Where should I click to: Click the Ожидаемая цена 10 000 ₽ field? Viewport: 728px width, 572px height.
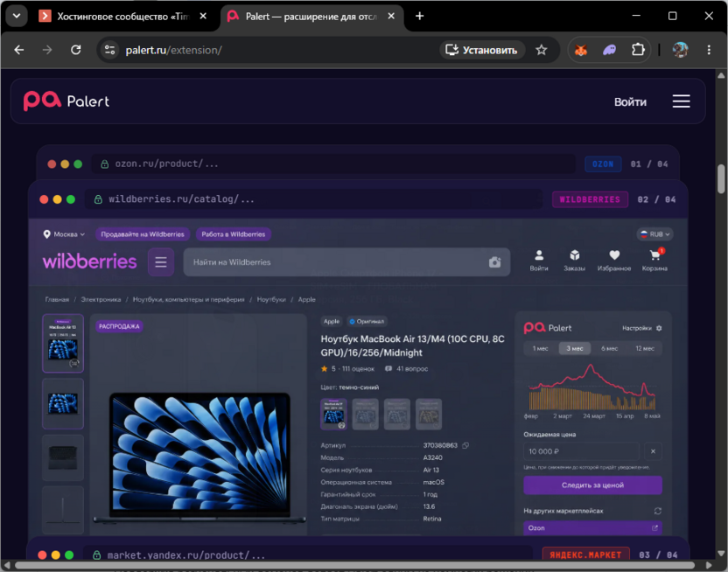click(581, 451)
